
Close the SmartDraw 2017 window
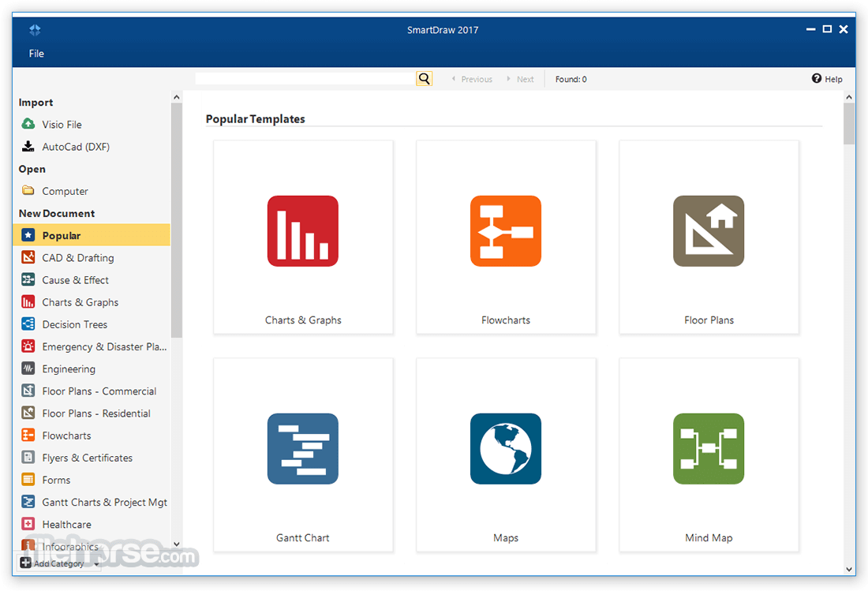(x=844, y=29)
